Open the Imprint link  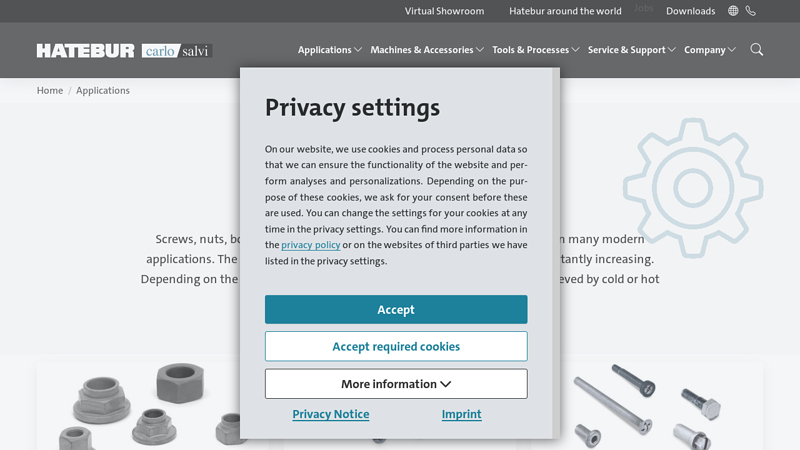(461, 414)
